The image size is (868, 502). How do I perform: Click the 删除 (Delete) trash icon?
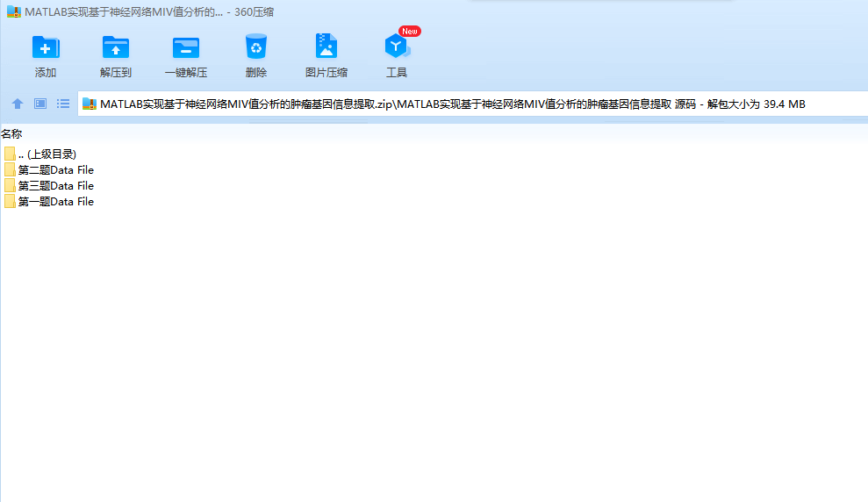pos(255,47)
